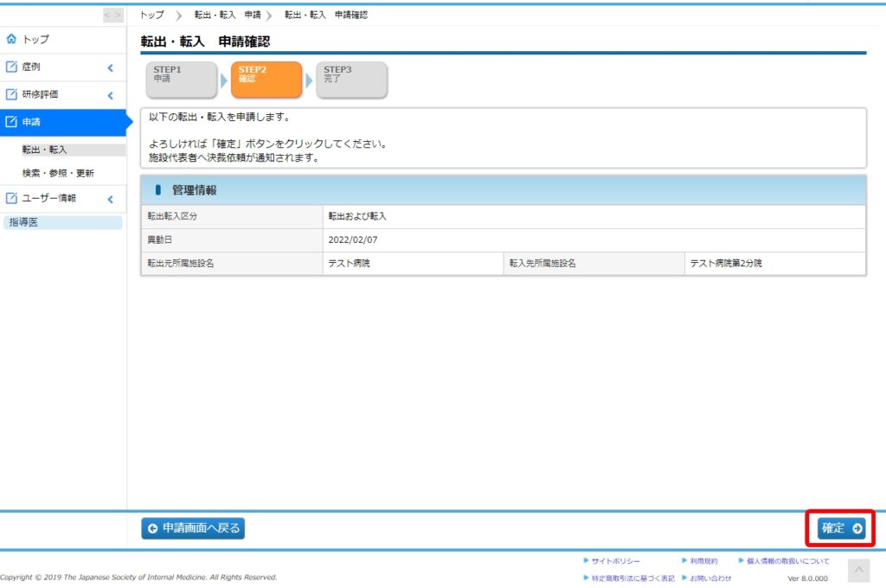Viewport: 886px width, 588px height.
Task: Click the edit icon beside ユーザー情報
Action: pos(11,198)
